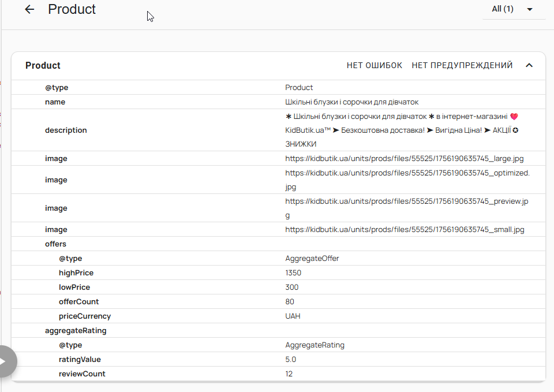Select the priceCurrency UAH row

point(278,316)
